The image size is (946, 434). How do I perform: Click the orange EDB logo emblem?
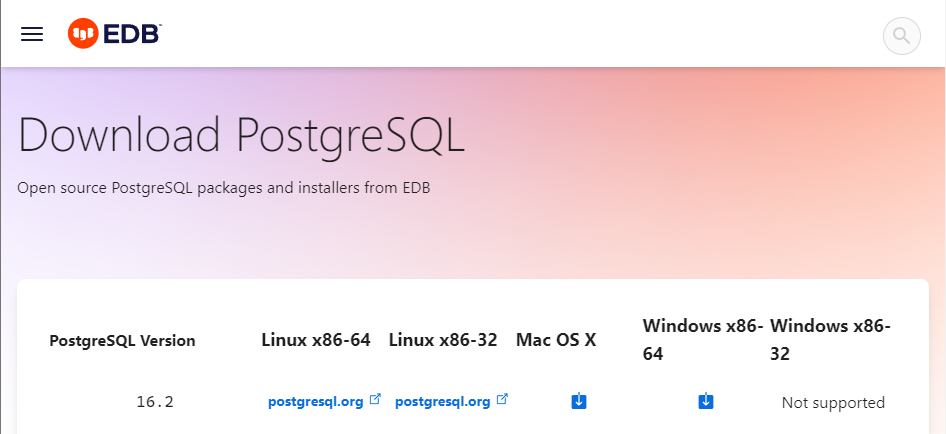click(x=83, y=34)
